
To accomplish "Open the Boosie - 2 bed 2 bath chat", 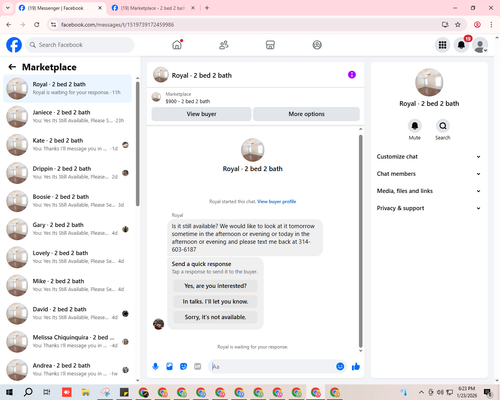I will click(67, 201).
